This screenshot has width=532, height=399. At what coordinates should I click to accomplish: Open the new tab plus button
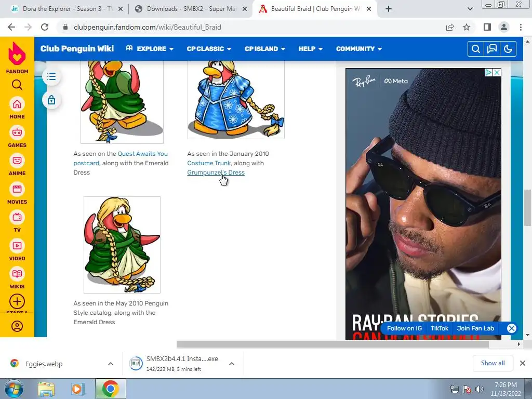(389, 9)
